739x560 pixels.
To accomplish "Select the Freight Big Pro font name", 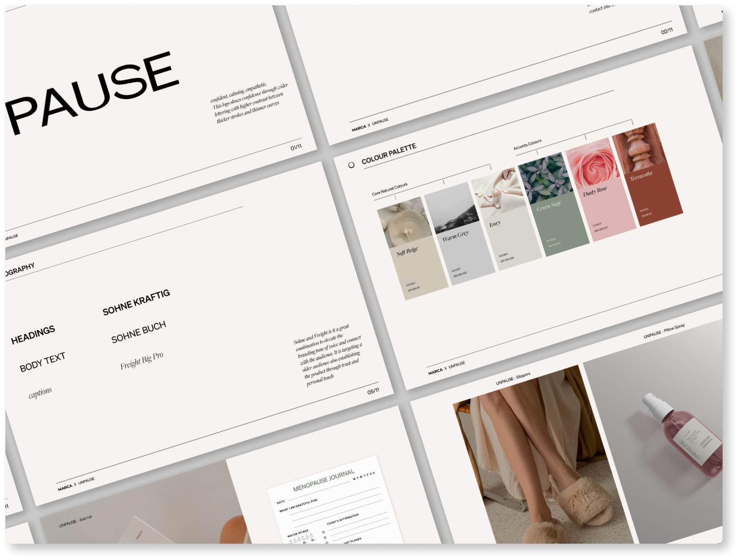I will pyautogui.click(x=142, y=361).
